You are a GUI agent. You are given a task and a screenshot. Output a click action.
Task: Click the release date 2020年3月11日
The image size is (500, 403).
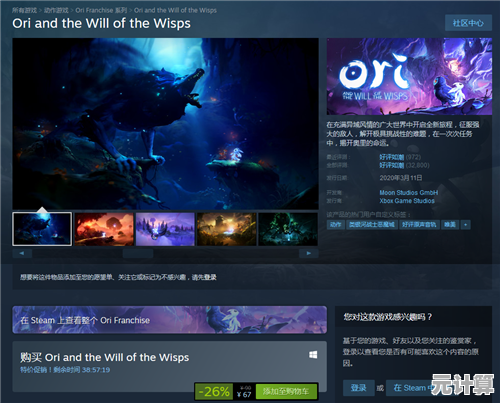401,178
